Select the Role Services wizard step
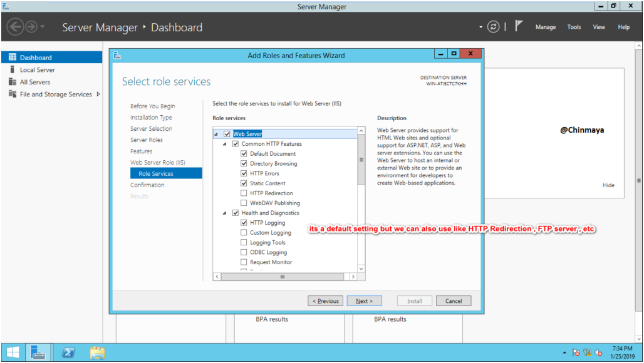 click(166, 173)
